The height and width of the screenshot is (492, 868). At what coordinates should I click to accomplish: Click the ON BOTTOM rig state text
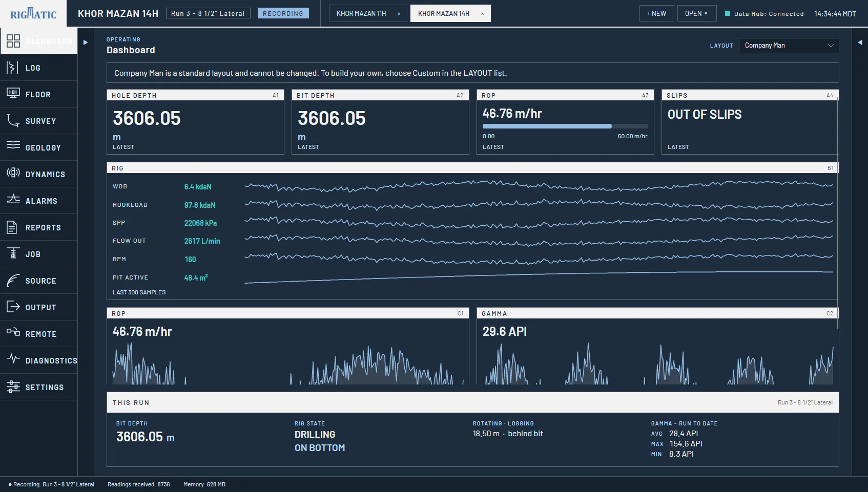click(x=320, y=448)
